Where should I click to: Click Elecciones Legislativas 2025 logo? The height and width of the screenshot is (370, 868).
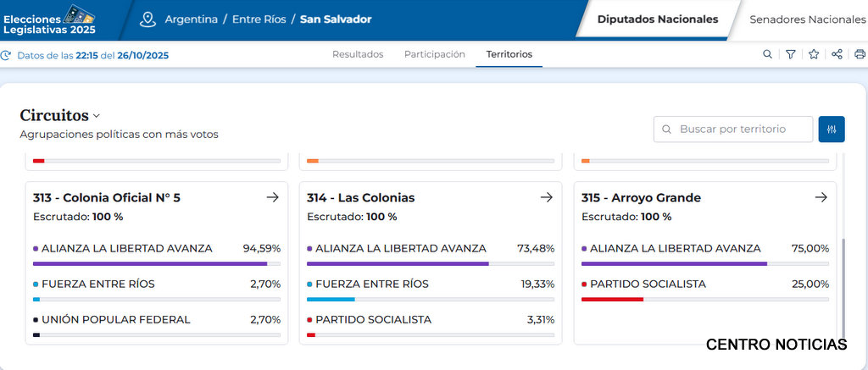pos(49,19)
